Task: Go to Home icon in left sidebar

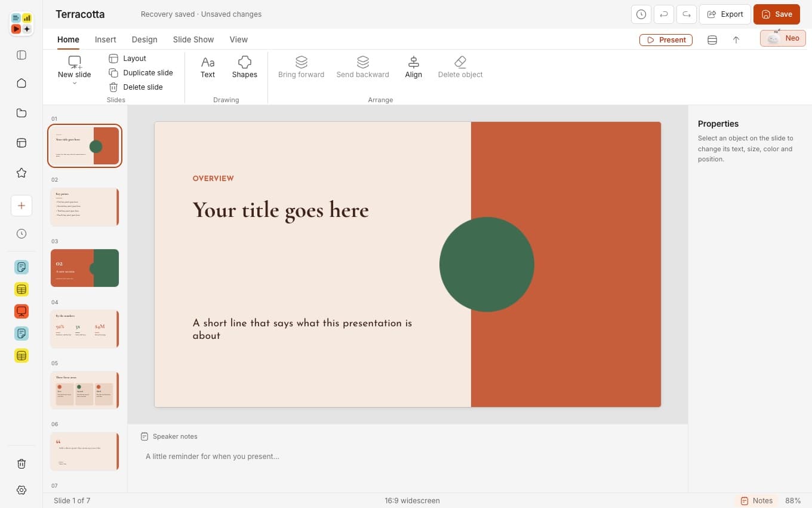Action: click(x=21, y=83)
